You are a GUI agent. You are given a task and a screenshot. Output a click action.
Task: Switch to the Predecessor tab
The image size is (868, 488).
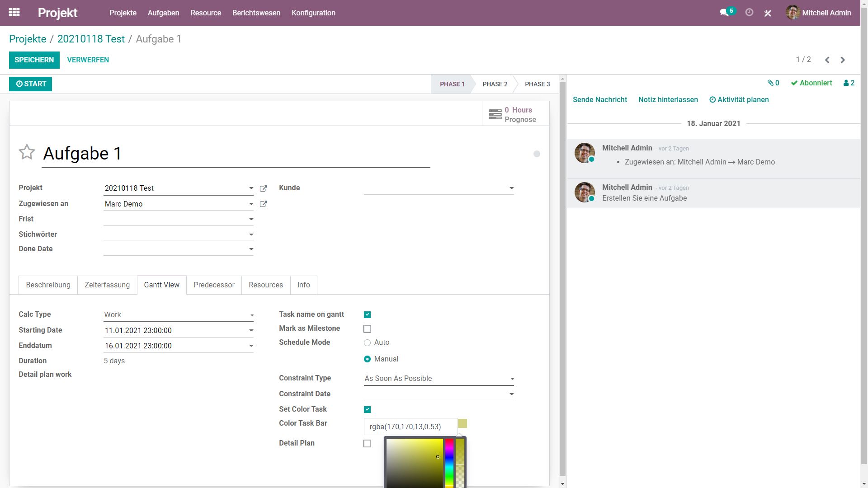coord(214,285)
